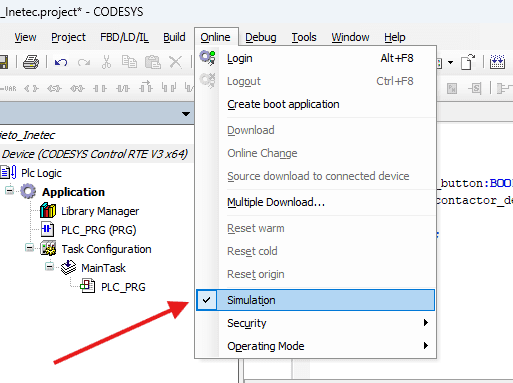The width and height of the screenshot is (513, 383).
Task: Open the Build menu
Action: 174,37
